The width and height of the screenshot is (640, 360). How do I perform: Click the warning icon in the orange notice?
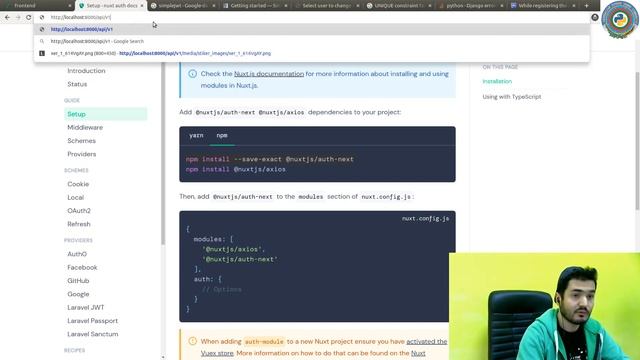click(192, 341)
